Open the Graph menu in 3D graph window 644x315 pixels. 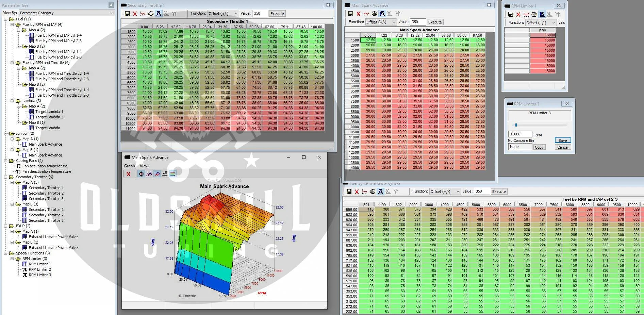click(x=129, y=166)
